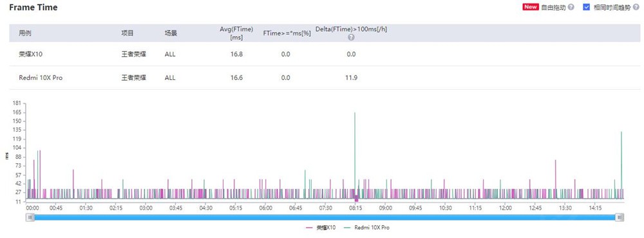Click the green spike near chart end

[621, 164]
